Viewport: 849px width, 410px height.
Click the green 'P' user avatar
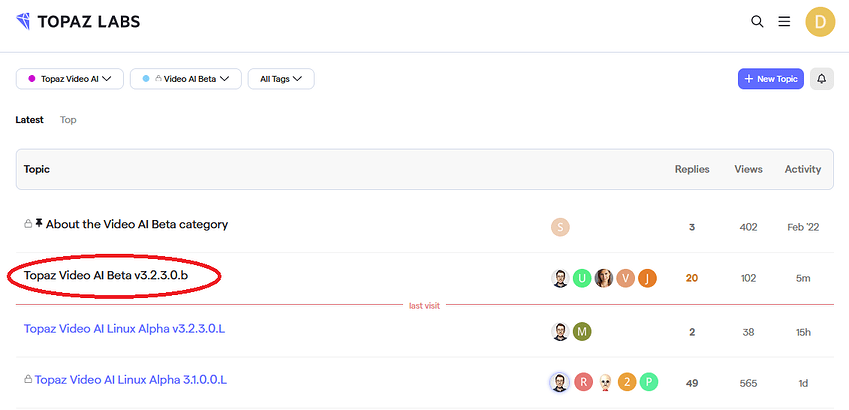coord(648,381)
